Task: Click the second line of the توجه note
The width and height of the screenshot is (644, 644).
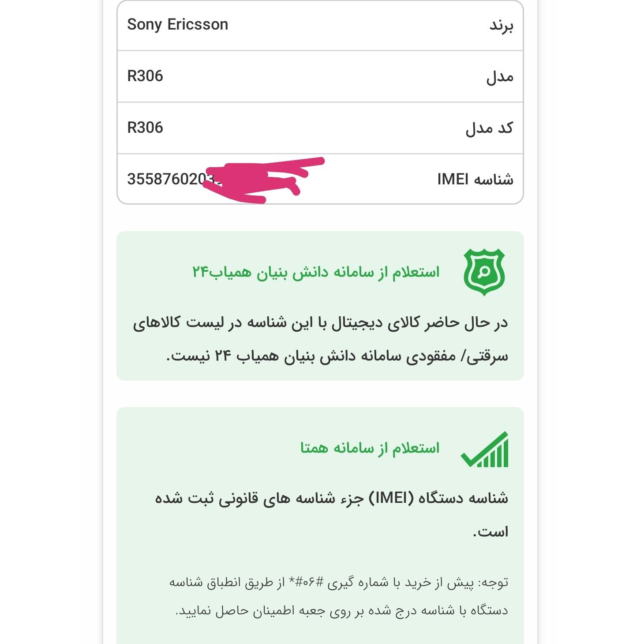Action: coord(342,611)
